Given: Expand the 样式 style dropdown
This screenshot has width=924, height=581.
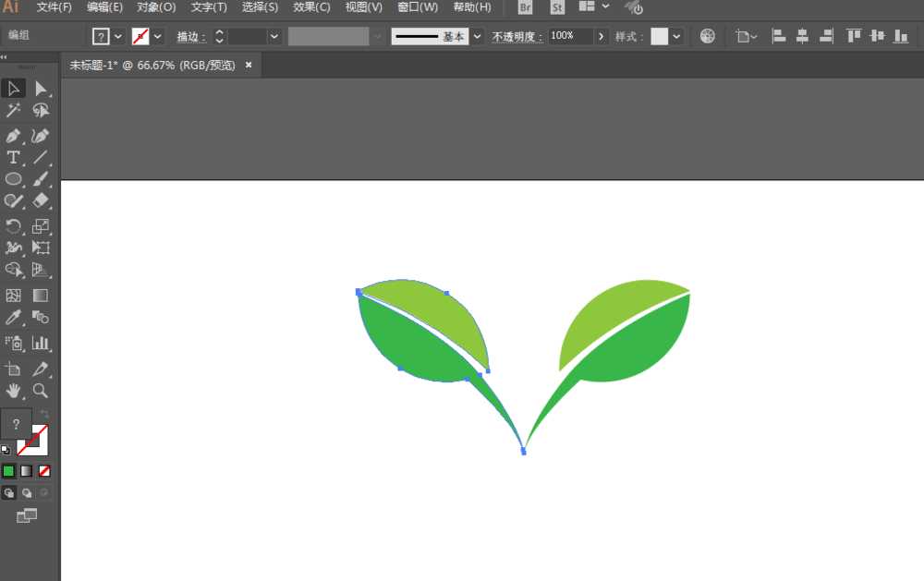Looking at the screenshot, I should [675, 35].
